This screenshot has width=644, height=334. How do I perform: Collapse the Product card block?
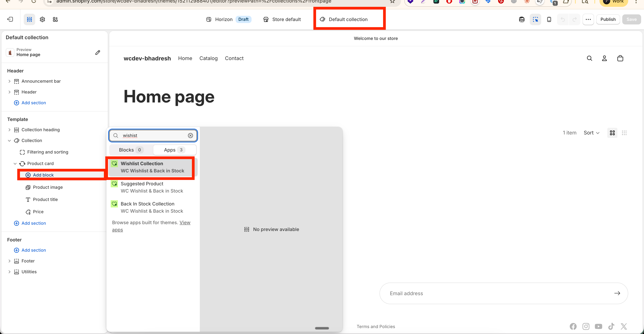tap(15, 163)
